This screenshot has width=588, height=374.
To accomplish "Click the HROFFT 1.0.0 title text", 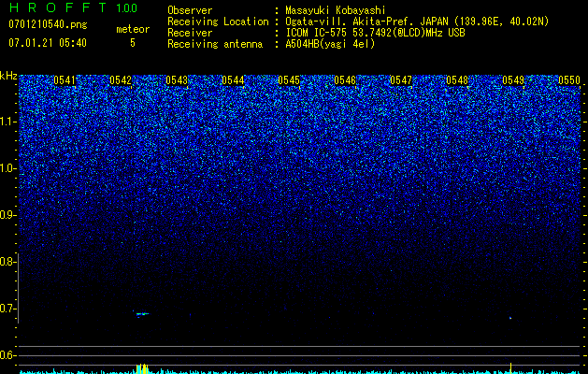I will [74, 7].
